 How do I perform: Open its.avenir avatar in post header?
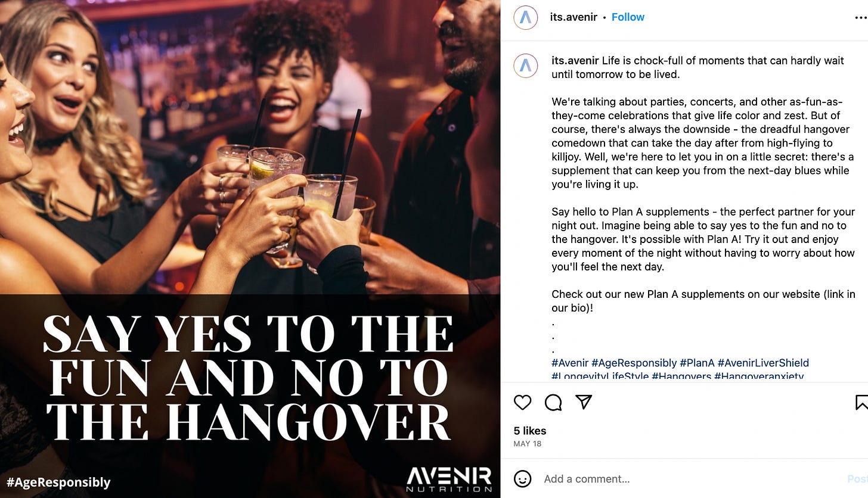(525, 17)
